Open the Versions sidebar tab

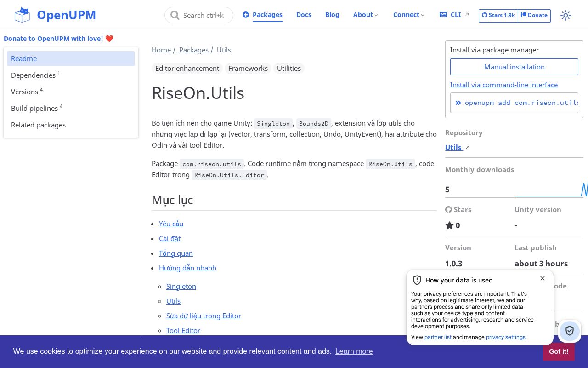71,92
